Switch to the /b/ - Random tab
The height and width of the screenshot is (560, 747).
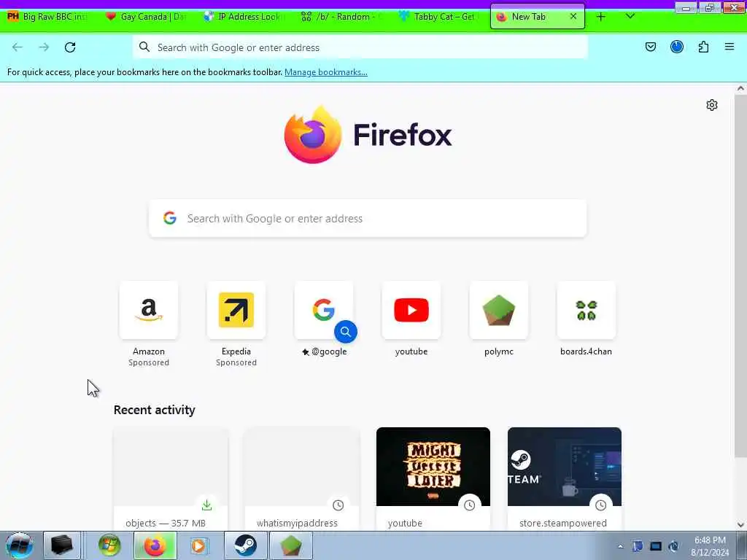pos(341,17)
